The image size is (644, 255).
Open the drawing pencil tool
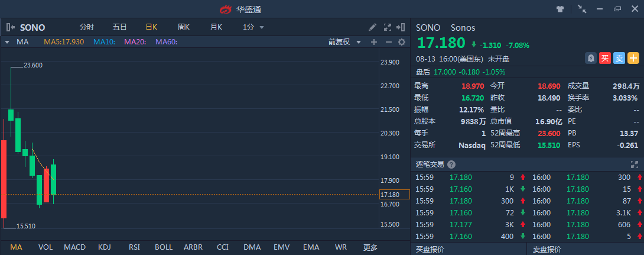point(372,27)
